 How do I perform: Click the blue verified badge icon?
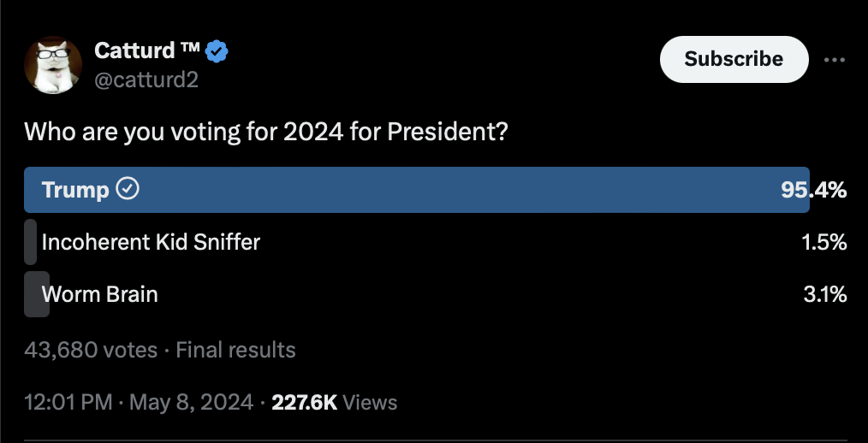point(217,51)
